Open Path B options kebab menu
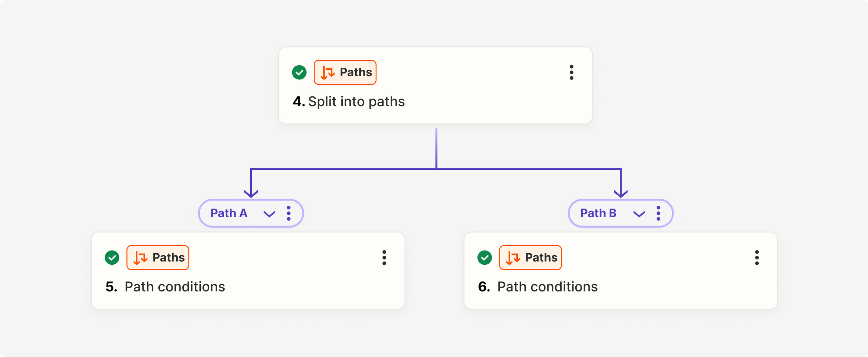 (658, 213)
